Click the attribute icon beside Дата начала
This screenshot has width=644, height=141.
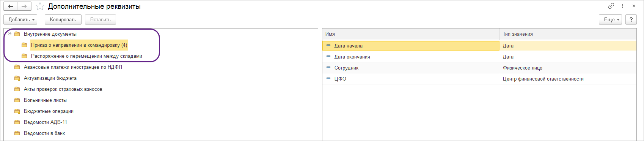coord(328,46)
